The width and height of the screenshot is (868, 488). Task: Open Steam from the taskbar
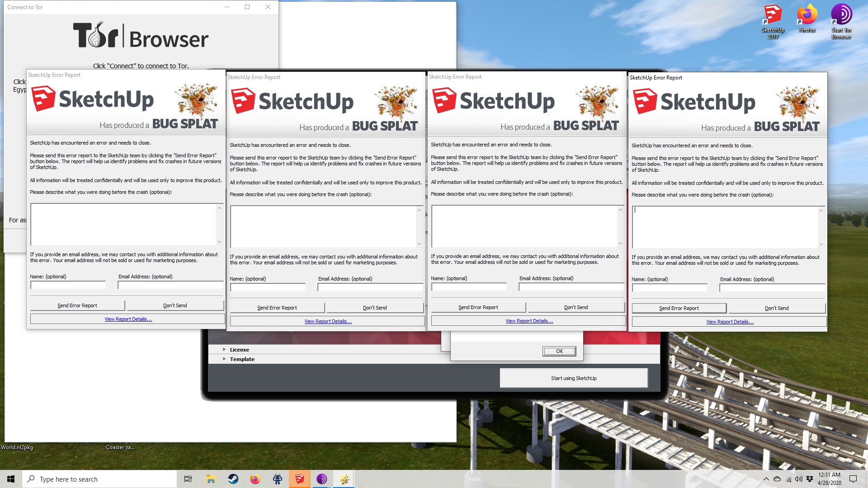point(233,479)
